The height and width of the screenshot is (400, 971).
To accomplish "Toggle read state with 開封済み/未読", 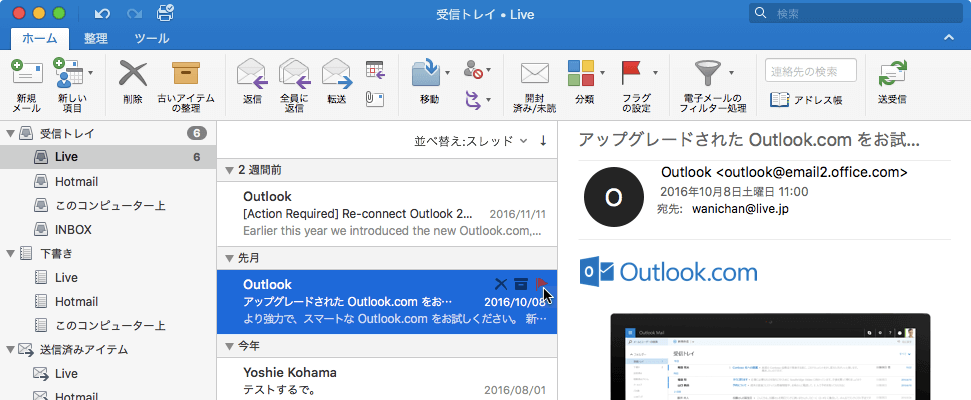I will (x=535, y=85).
